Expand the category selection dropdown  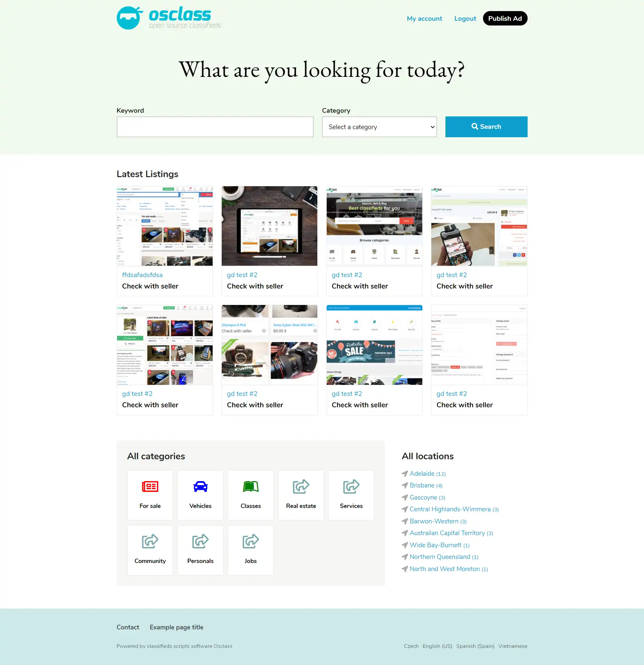[x=379, y=126]
